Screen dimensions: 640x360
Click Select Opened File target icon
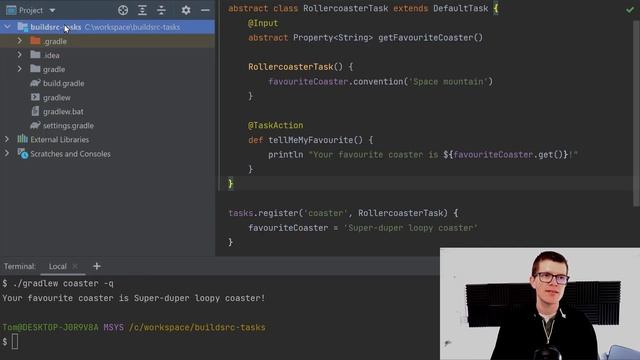point(123,10)
